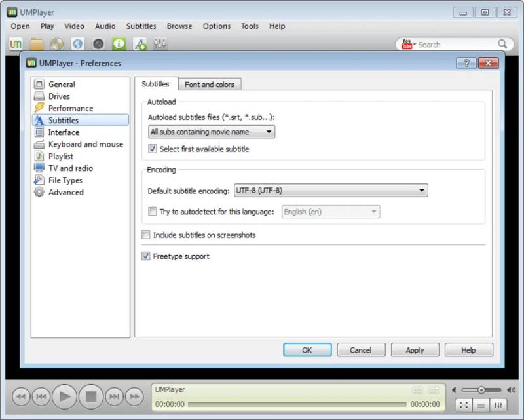Open a disc with the CD toolbar icon
This screenshot has height=420, width=524.
(56, 44)
